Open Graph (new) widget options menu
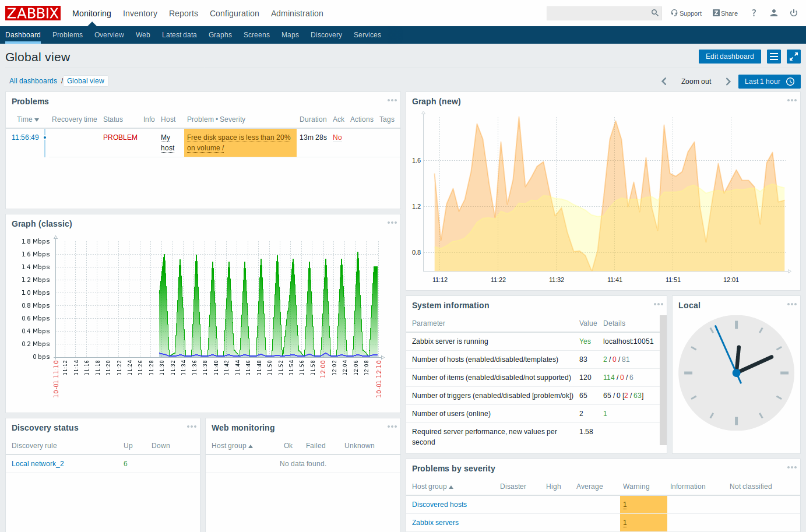The width and height of the screenshot is (806, 532). click(792, 100)
